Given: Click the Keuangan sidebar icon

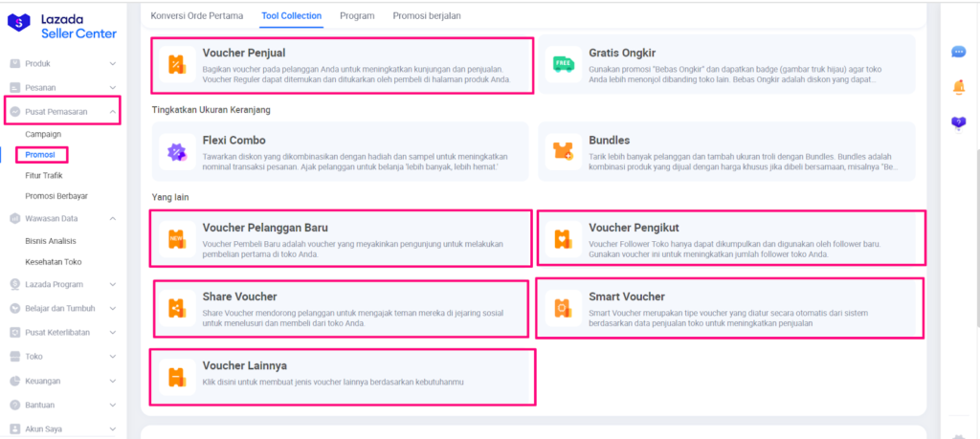Looking at the screenshot, I should [x=15, y=381].
